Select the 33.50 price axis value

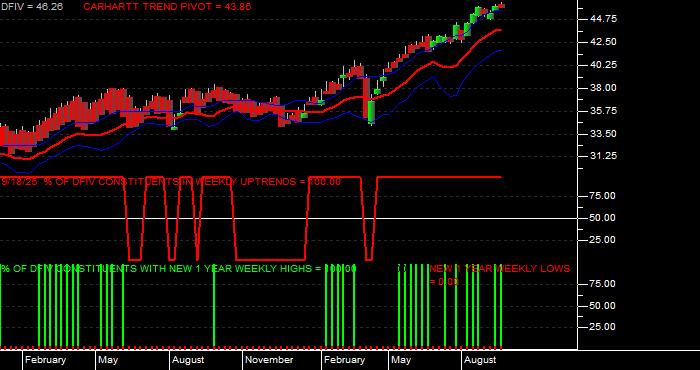click(603, 133)
